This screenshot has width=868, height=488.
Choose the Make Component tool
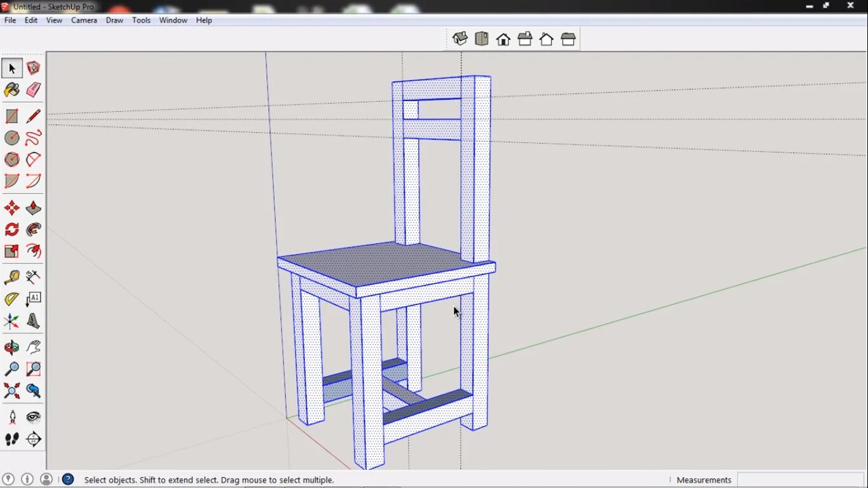coord(34,68)
